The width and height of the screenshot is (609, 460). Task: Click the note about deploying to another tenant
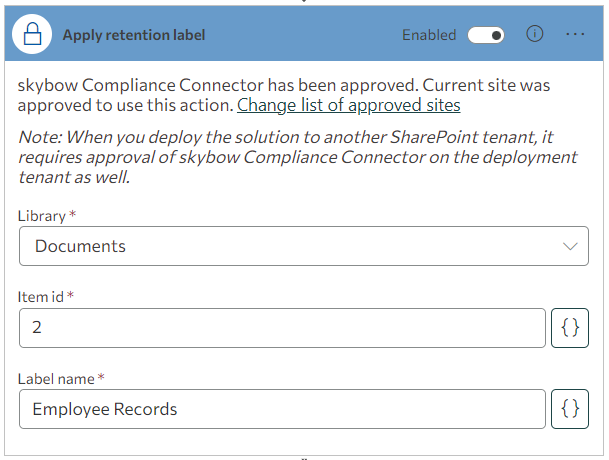point(298,157)
